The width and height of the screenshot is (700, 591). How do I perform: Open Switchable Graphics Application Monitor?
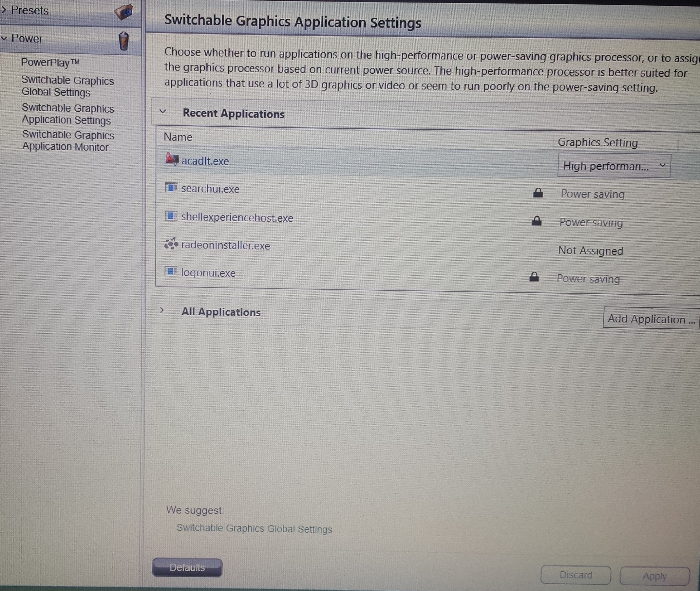[68, 141]
